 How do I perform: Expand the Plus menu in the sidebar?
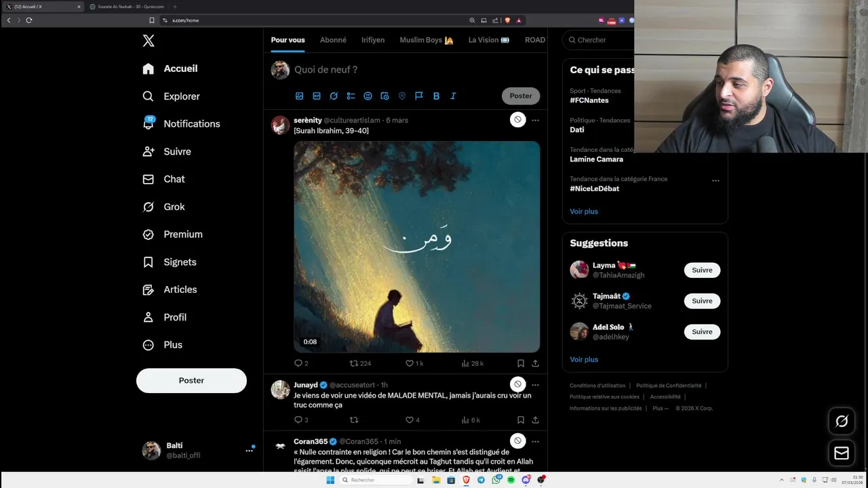tap(163, 345)
